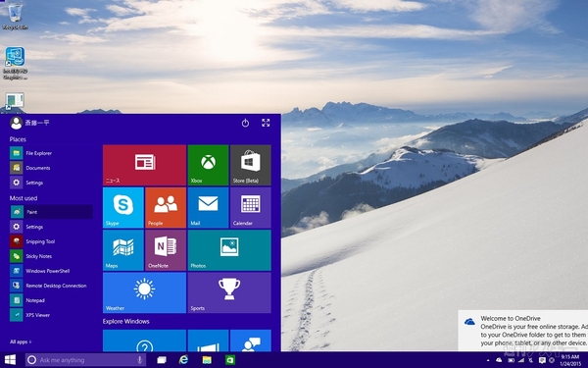Click the Explore Windows group heading
The width and height of the screenshot is (588, 368).
tap(126, 321)
